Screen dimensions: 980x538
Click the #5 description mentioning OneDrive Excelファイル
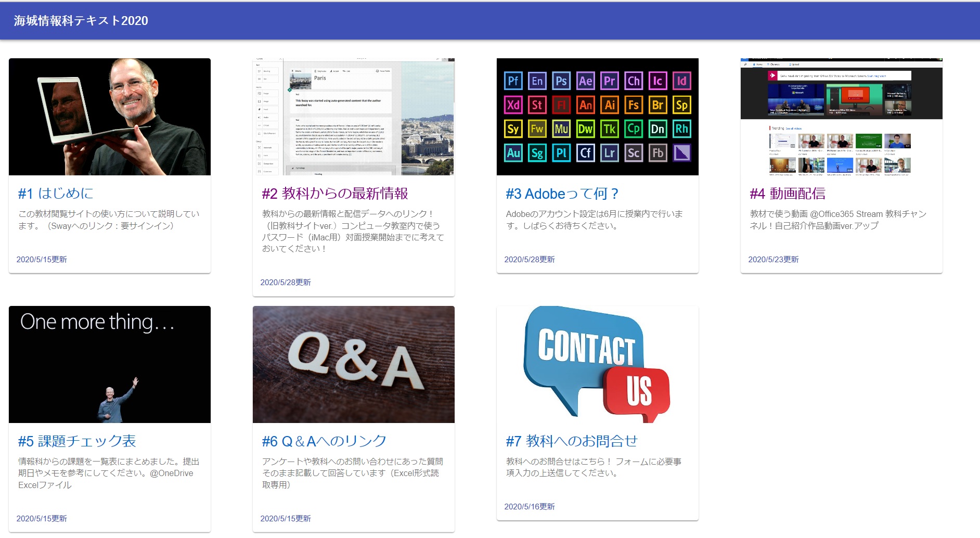109,473
